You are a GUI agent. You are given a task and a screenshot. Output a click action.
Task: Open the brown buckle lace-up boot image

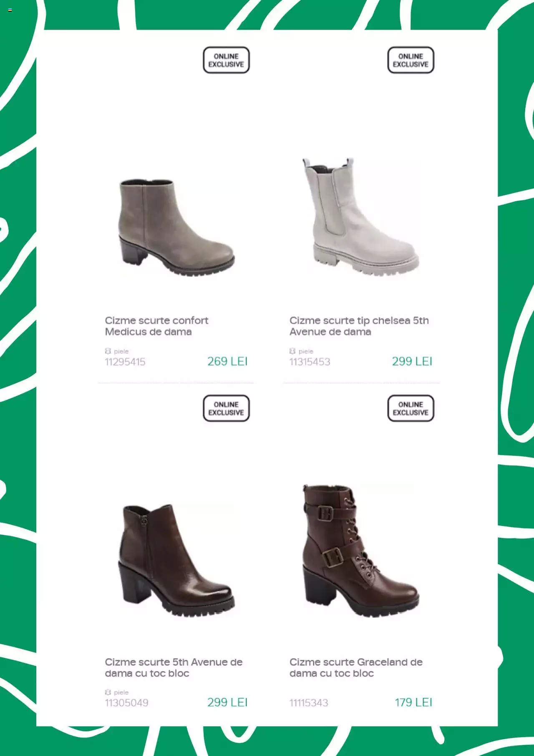[x=360, y=551]
